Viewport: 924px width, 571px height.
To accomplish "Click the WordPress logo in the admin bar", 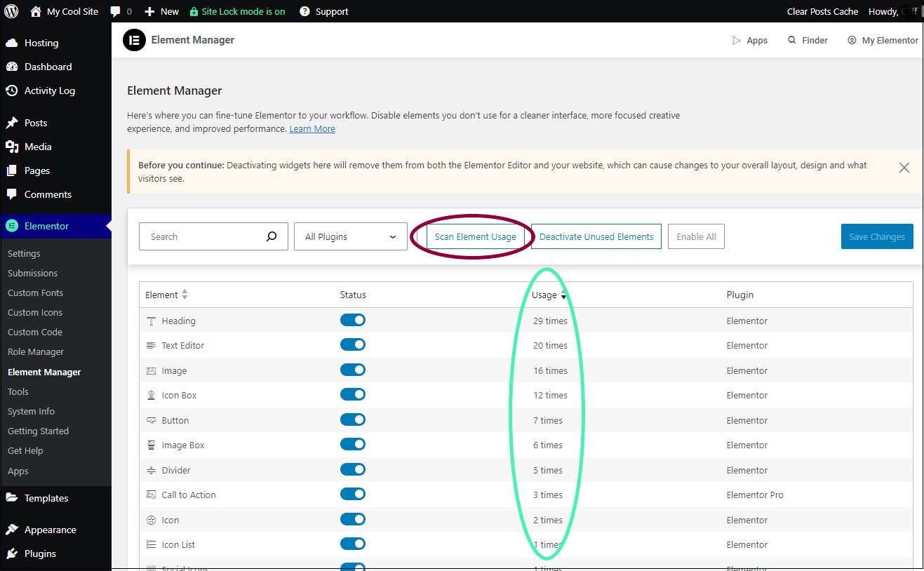I will 11,11.
